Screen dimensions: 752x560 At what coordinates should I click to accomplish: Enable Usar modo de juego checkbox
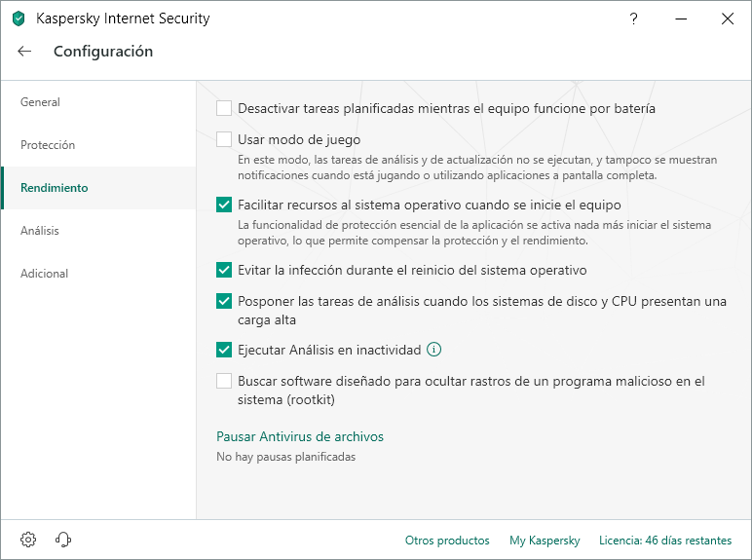click(224, 139)
